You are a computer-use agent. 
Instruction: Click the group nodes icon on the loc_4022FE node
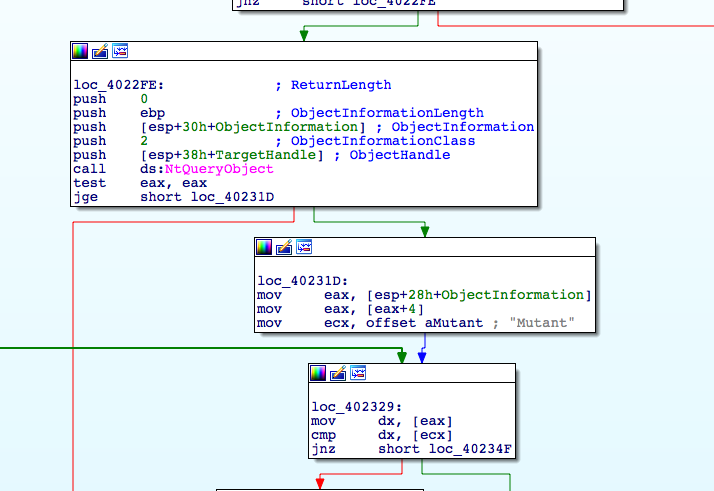tap(120, 50)
